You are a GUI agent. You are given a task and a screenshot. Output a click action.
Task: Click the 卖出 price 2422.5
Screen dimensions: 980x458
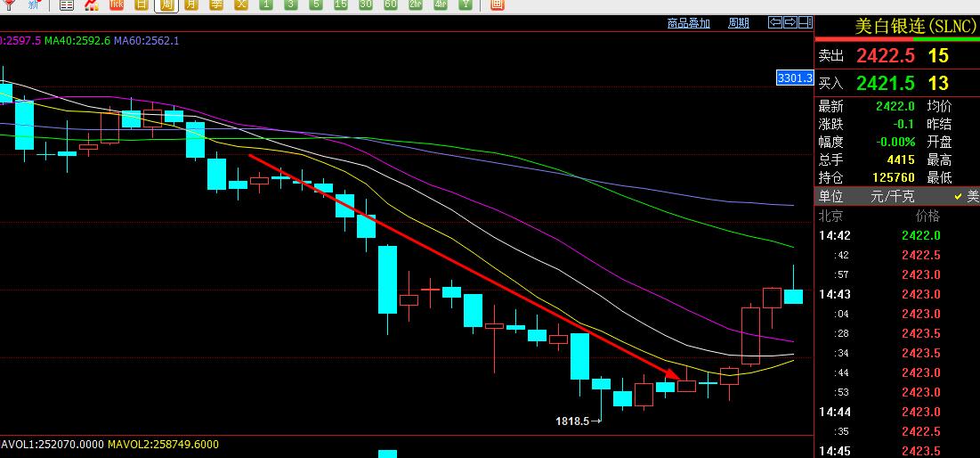(886, 55)
